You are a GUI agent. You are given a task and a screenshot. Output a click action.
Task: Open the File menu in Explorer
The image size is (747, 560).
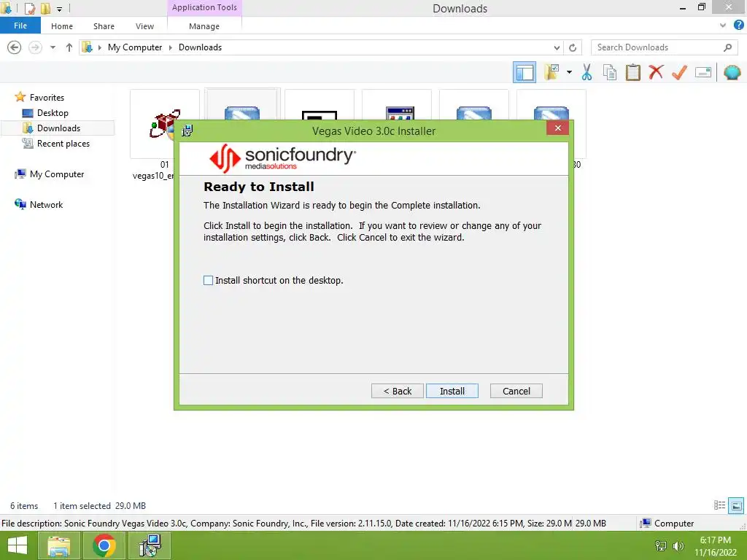[x=20, y=26]
